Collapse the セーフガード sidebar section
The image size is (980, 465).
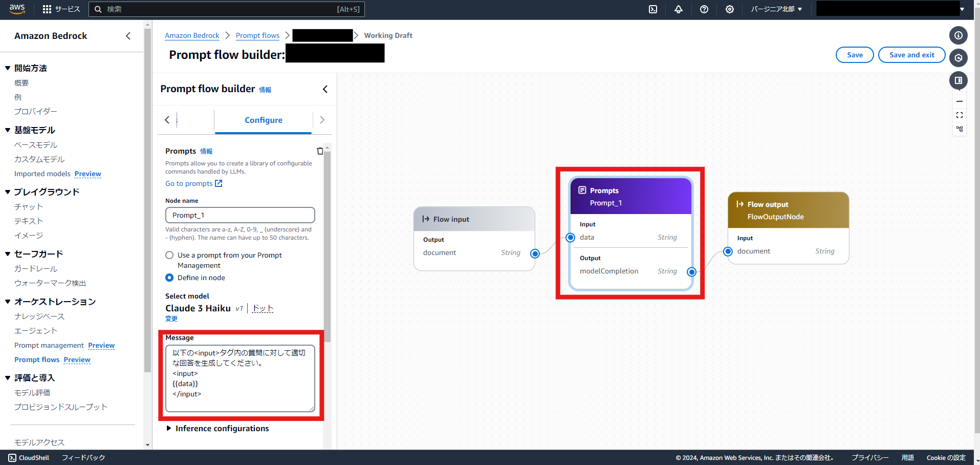click(8, 254)
